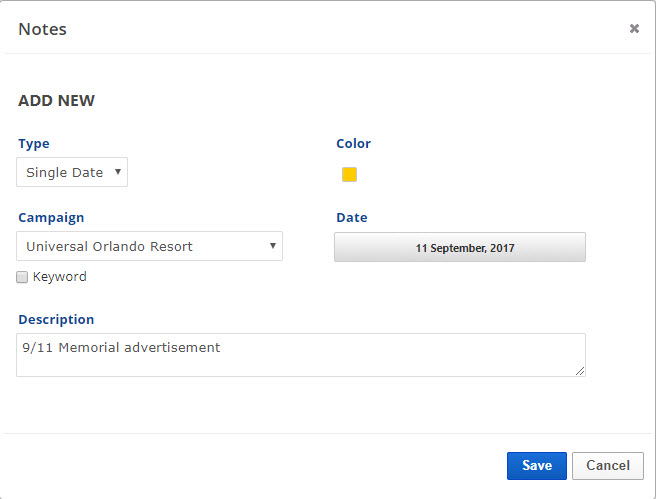The image size is (656, 499).
Task: Click the arrow on the Type dropdown
Action: [x=118, y=172]
